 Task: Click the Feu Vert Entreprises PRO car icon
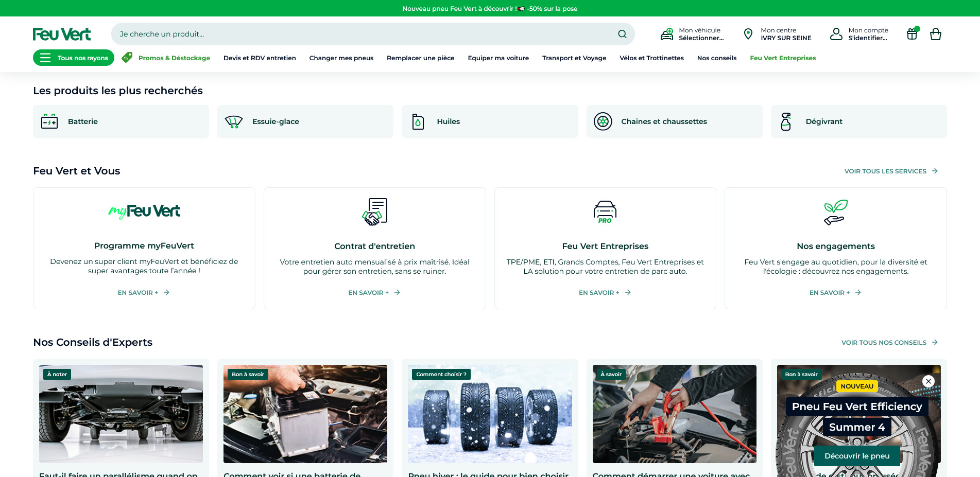pyautogui.click(x=605, y=212)
